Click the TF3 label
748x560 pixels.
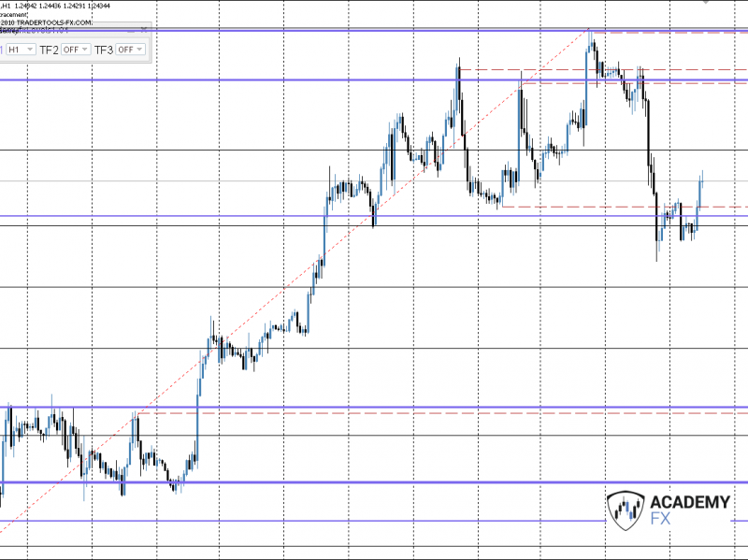click(x=104, y=50)
